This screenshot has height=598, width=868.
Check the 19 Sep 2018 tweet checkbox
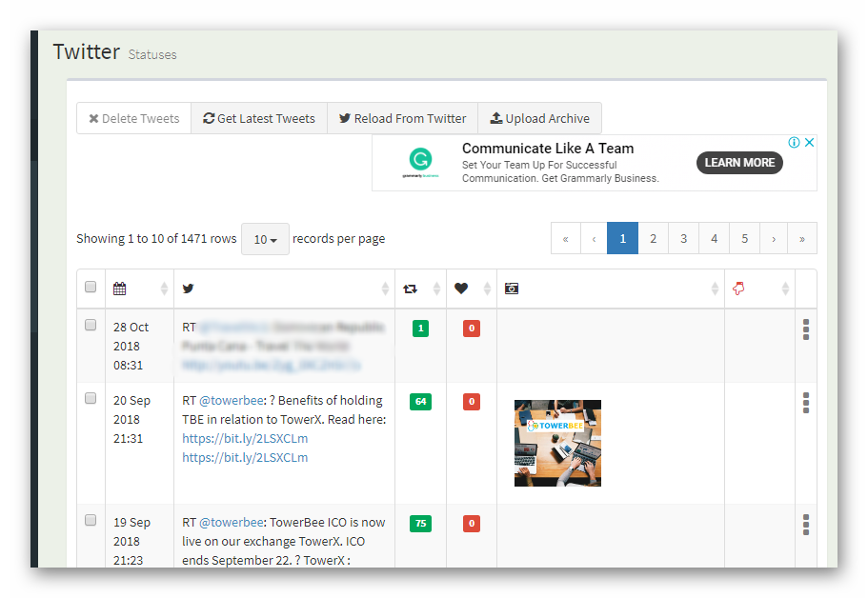click(91, 520)
